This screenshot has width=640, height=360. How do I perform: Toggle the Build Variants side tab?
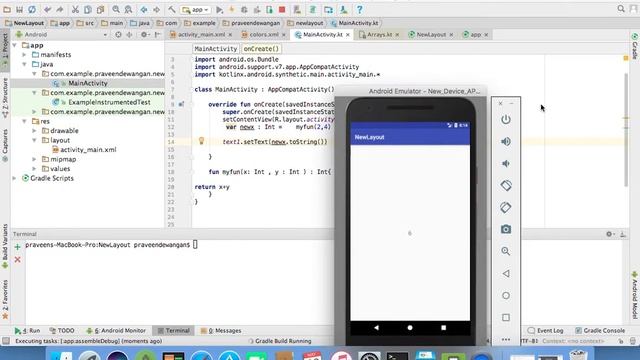tap(5, 246)
